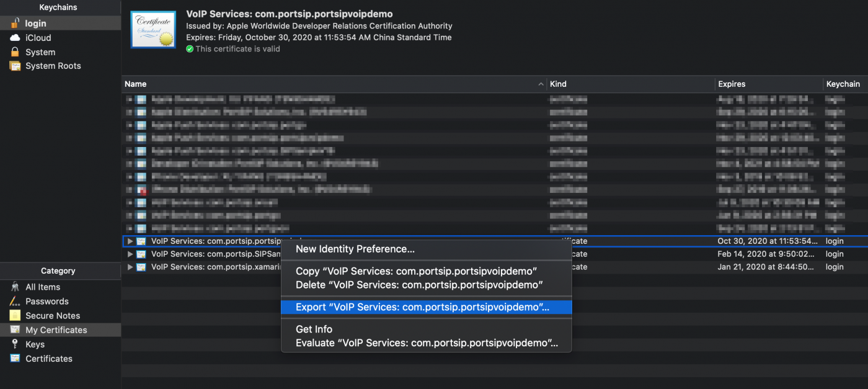The width and height of the screenshot is (868, 389).
Task: Choose Export "VoIP Services" from context menu
Action: tap(422, 307)
